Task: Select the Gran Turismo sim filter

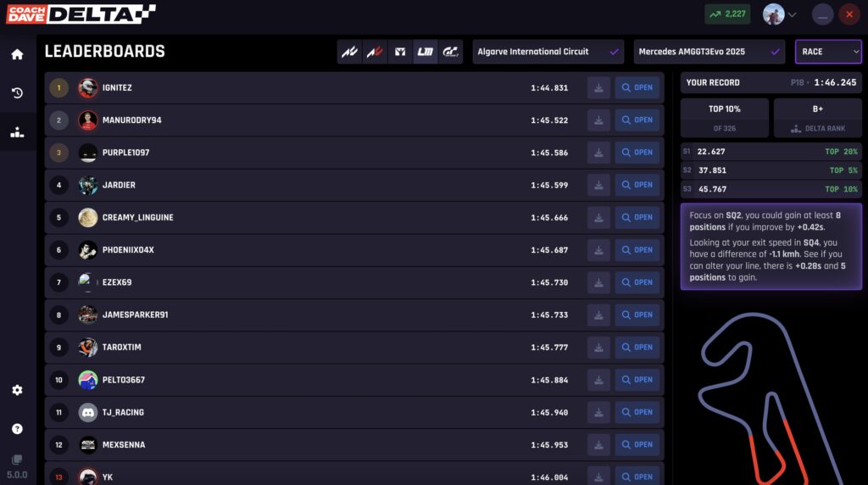Action: pos(450,52)
